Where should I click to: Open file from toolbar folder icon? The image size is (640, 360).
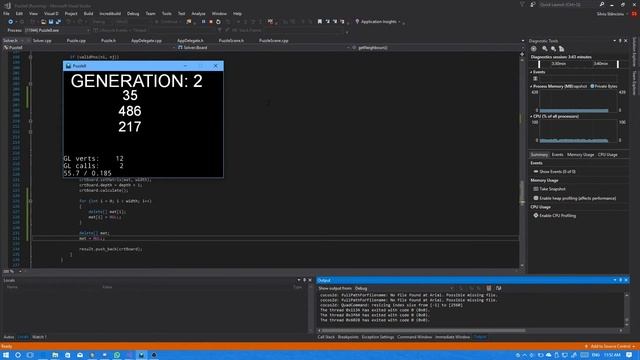[43, 22]
